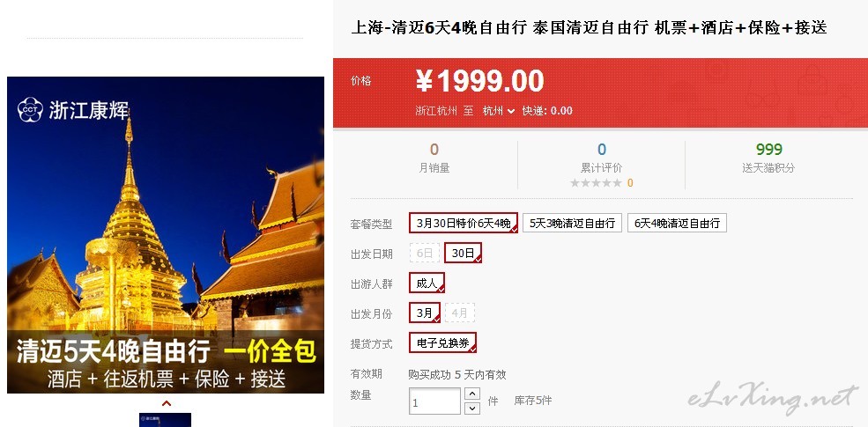Increase the quantity with the up stepper arrow
The width and height of the screenshot is (868, 427).
coord(472,394)
